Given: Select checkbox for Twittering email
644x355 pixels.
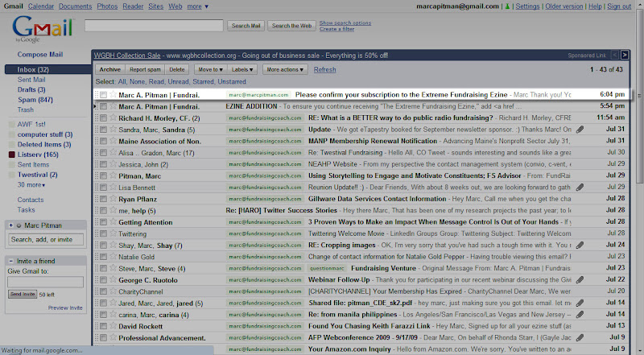Looking at the screenshot, I should point(103,233).
